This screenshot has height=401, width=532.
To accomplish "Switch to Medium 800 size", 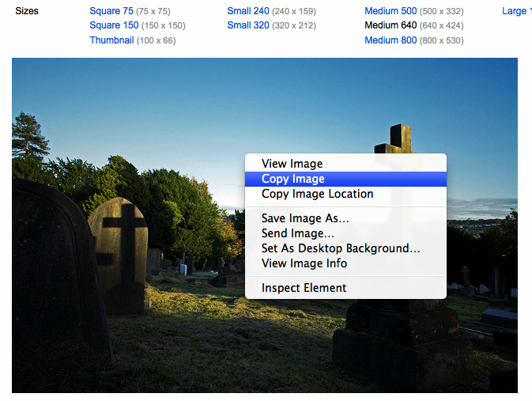I will tap(391, 40).
